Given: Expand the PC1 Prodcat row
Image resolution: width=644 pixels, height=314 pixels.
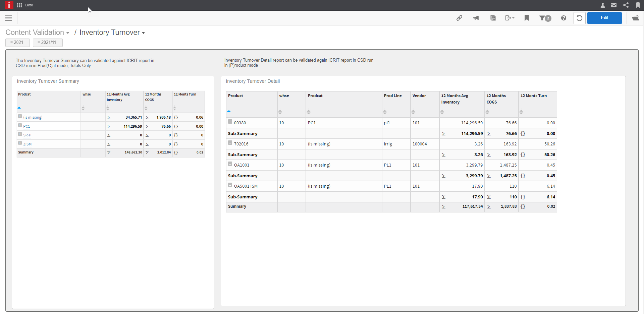Looking at the screenshot, I should [20, 125].
